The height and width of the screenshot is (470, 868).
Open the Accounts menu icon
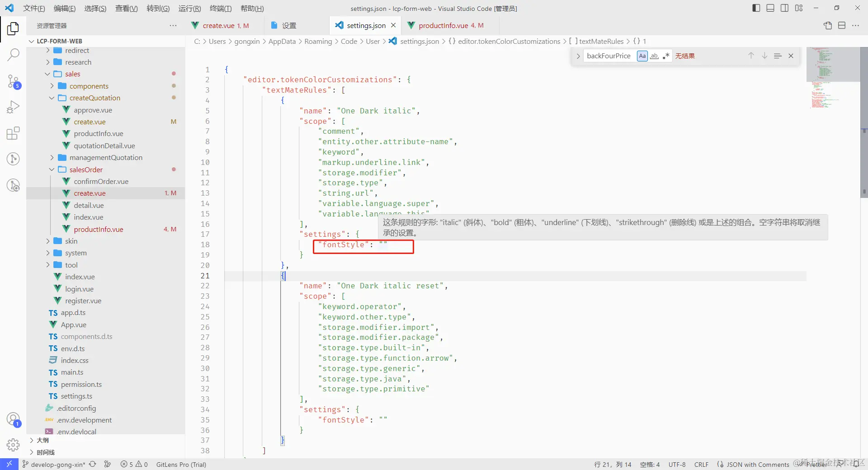[x=13, y=419]
